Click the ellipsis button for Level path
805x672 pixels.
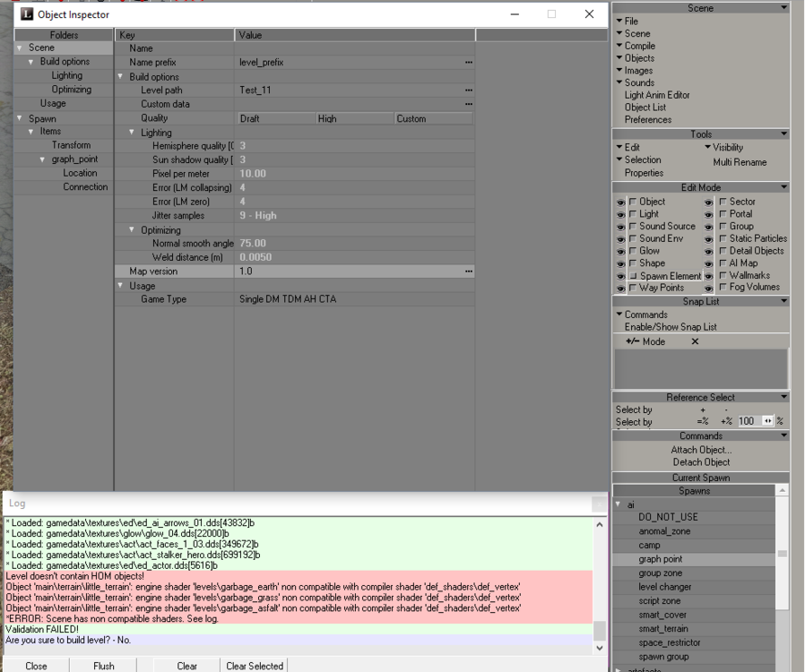point(468,90)
